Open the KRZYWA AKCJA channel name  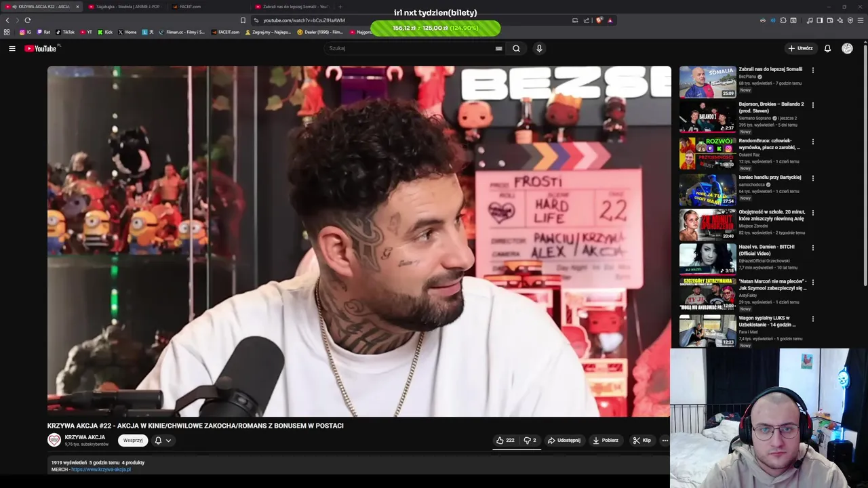coord(85,437)
